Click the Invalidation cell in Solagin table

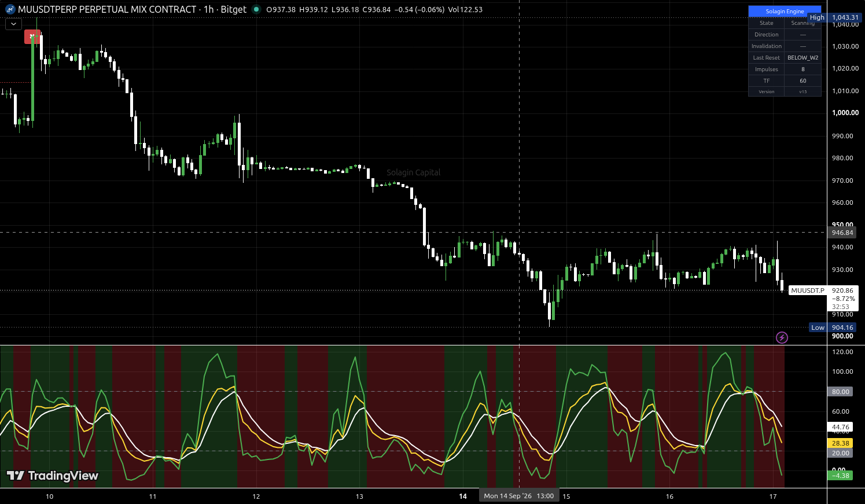pos(766,46)
